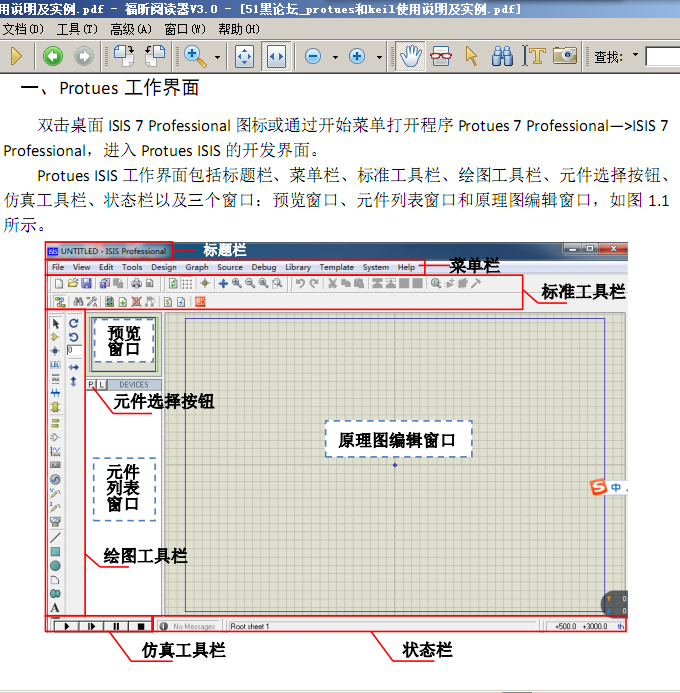Click the blue pan cross icon in the ISIS toolbar
Viewport: 680px width, 693px height.
pos(223,283)
